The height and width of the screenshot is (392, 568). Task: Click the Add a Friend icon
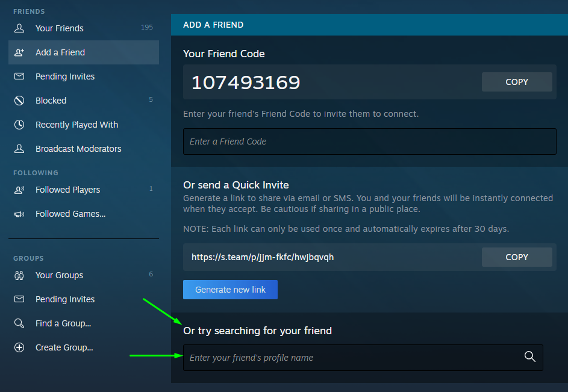click(x=19, y=52)
